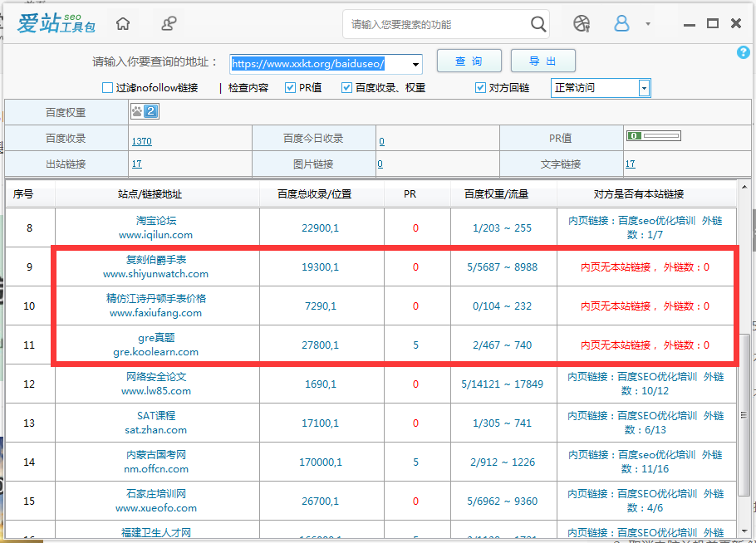Open the www.shiyunwatch.com link

point(155,274)
